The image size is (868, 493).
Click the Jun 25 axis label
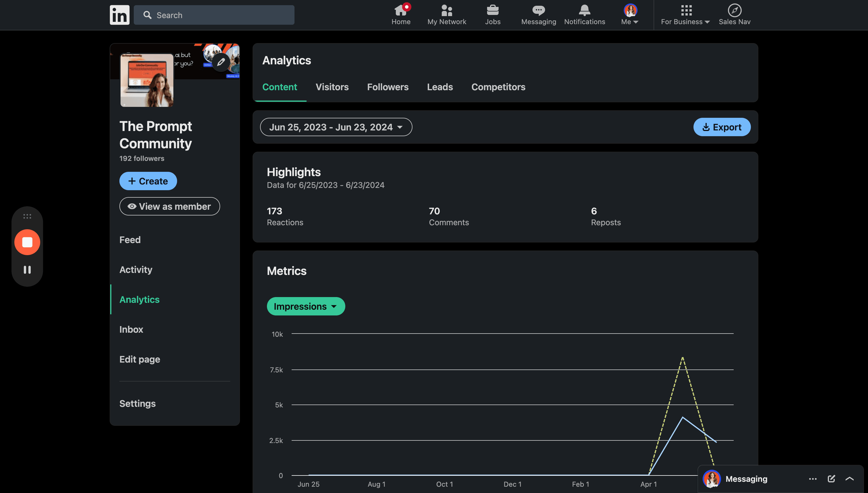point(308,484)
